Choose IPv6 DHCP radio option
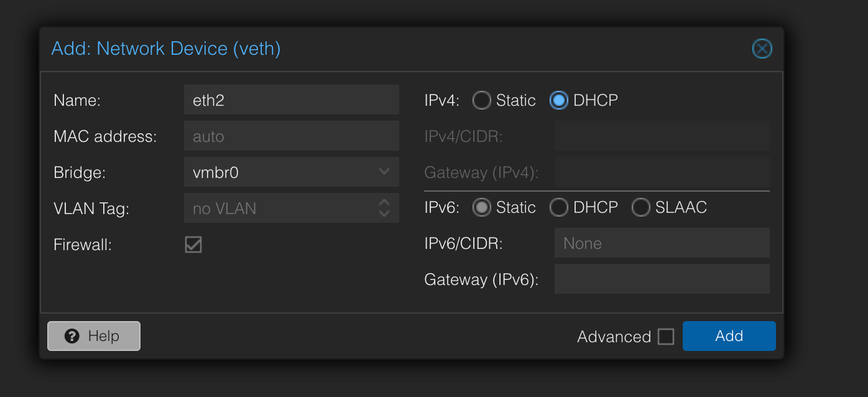This screenshot has height=397, width=868. click(x=559, y=207)
